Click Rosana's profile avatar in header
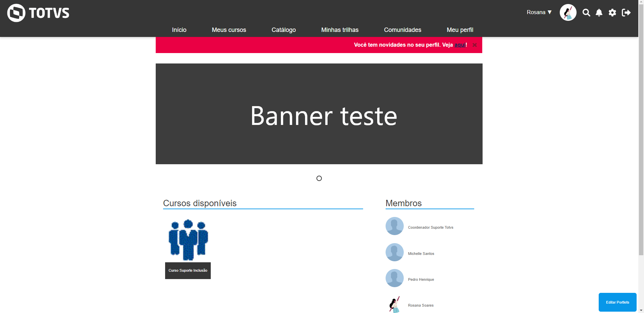 click(568, 12)
